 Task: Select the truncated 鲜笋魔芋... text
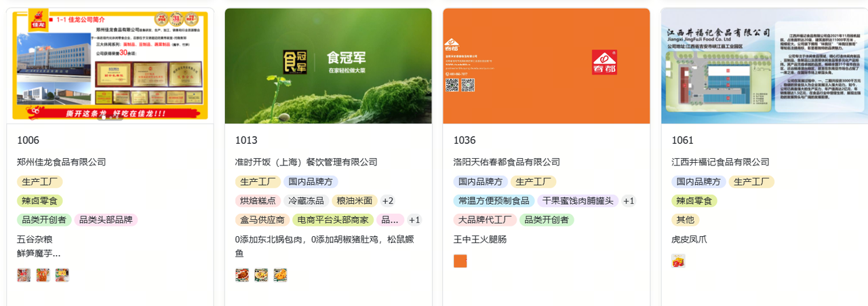39,253
